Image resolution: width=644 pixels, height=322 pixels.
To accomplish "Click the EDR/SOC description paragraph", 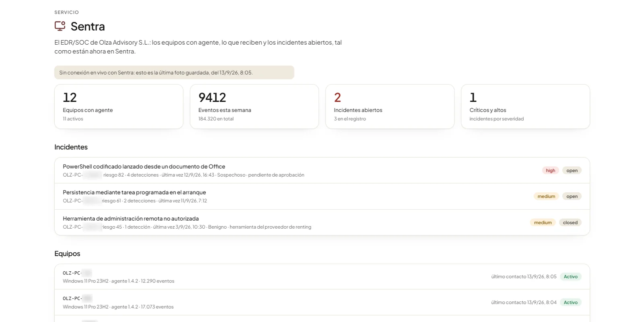I will pyautogui.click(x=198, y=47).
